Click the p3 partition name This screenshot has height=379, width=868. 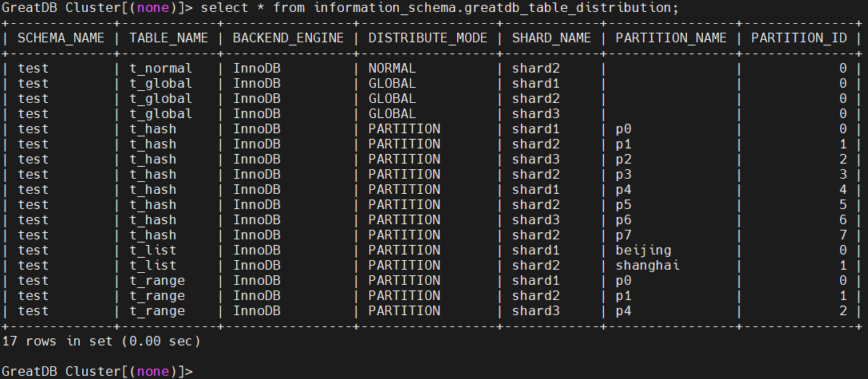(x=623, y=175)
